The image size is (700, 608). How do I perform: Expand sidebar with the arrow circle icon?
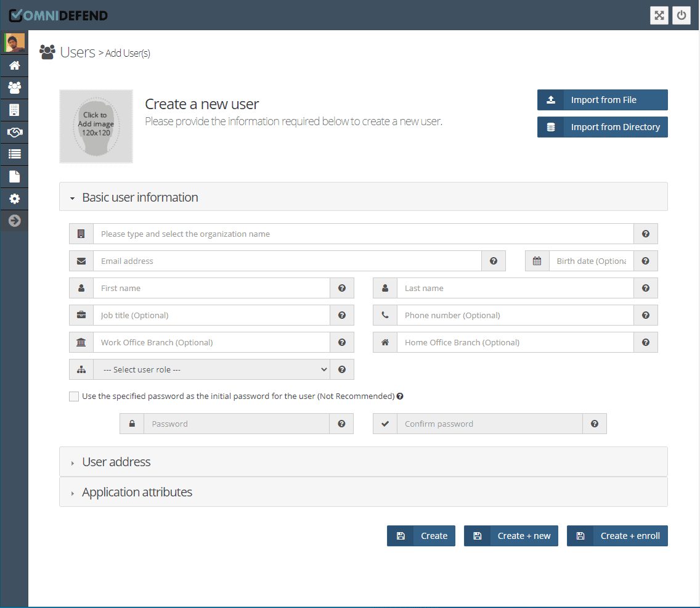click(x=14, y=221)
